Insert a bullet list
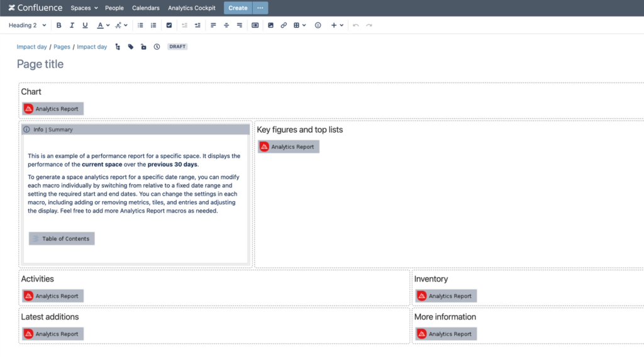The height and width of the screenshot is (359, 644). [x=140, y=25]
